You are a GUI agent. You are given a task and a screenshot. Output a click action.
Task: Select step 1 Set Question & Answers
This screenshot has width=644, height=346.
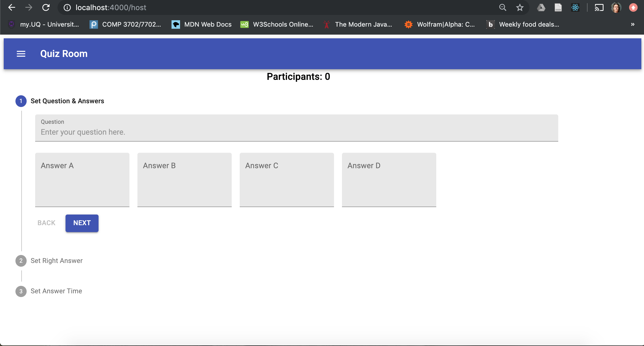60,101
